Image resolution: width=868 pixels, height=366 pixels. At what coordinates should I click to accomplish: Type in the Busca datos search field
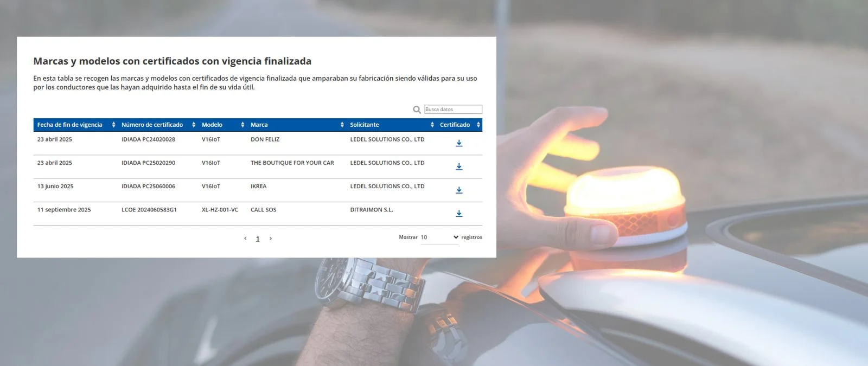coord(453,110)
